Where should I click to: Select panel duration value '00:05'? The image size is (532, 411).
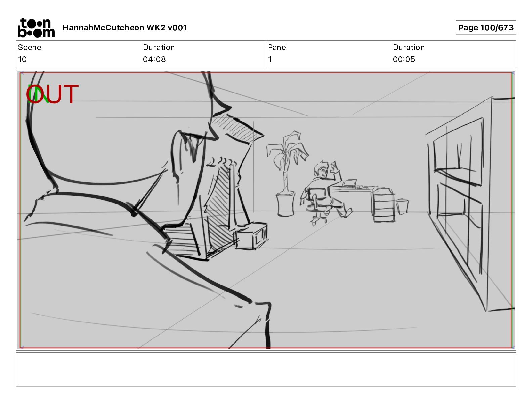(404, 59)
